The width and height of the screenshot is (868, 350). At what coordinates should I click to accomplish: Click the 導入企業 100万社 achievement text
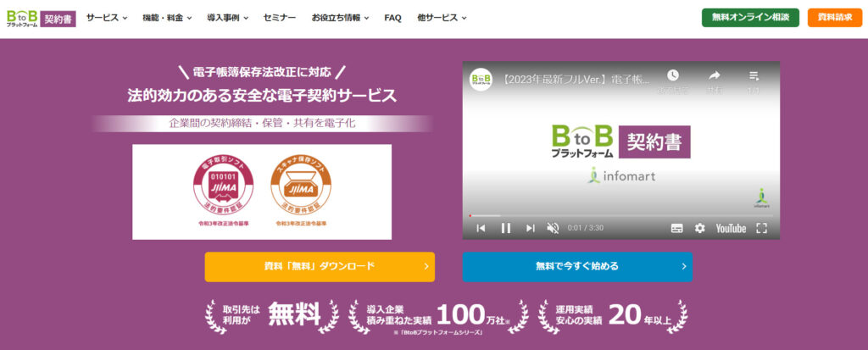click(438, 315)
